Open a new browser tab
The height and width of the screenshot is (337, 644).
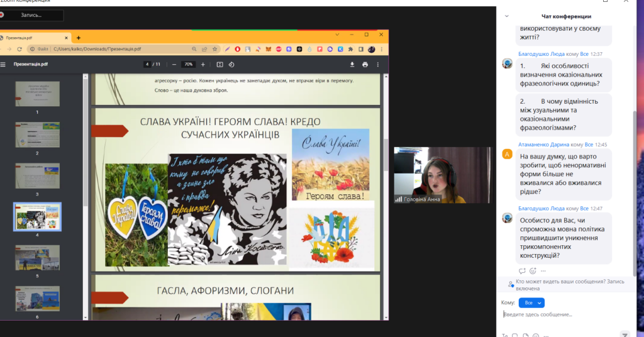[79, 38]
